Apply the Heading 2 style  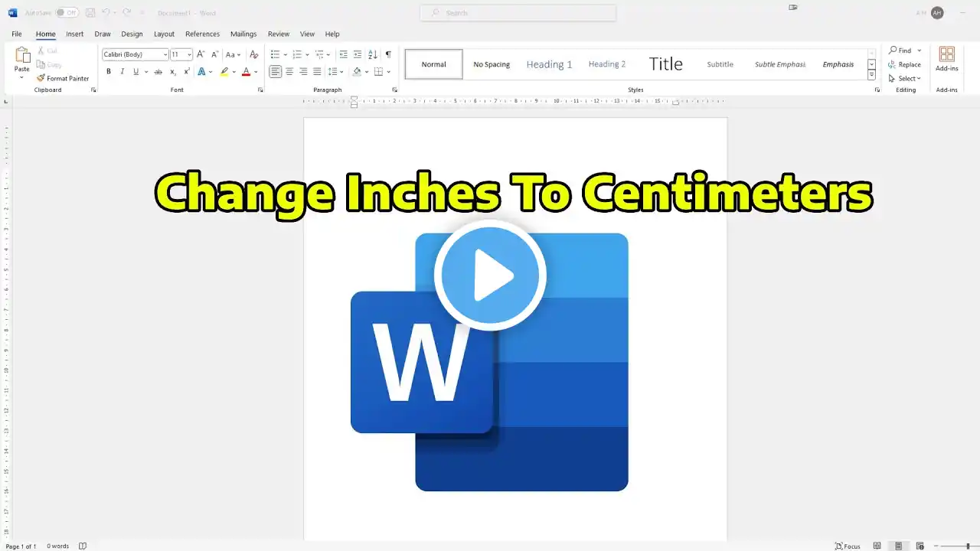coord(607,64)
